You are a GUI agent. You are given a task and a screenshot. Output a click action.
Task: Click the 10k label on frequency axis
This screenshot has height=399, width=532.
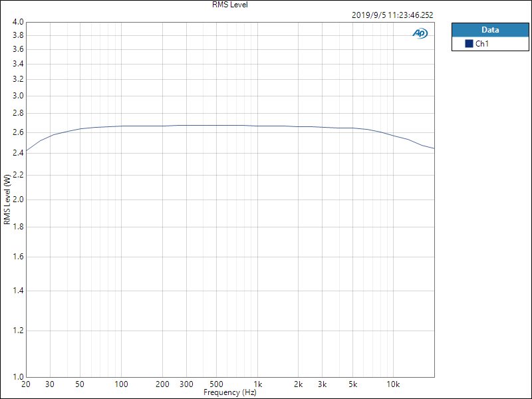tap(393, 384)
